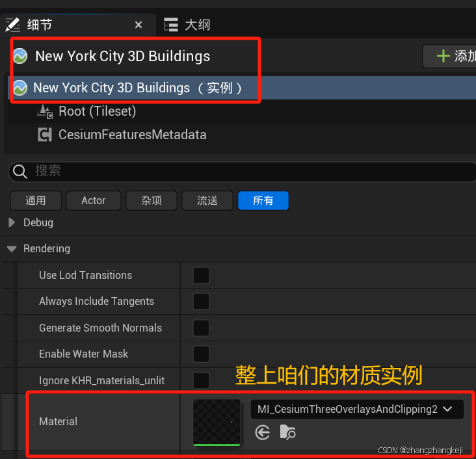The width and height of the screenshot is (476, 459).
Task: Select Root (Tileset) component
Action: point(242,111)
